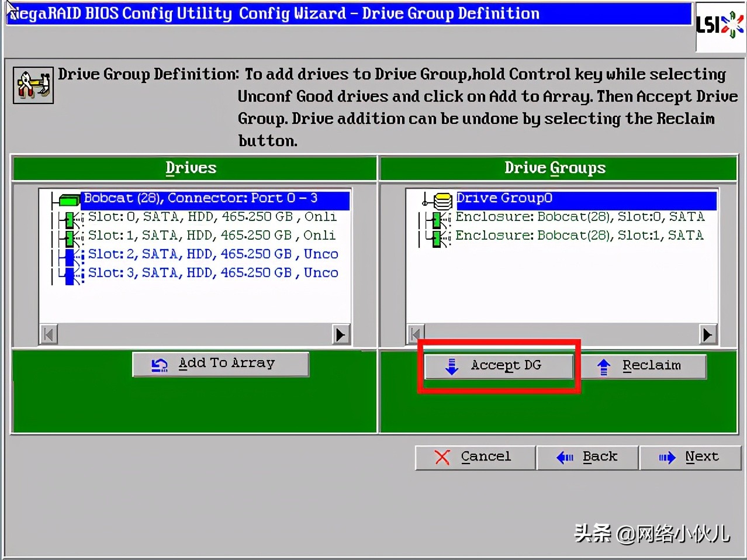Go to the Next wizard step
This screenshot has height=560, width=747.
coord(690,457)
